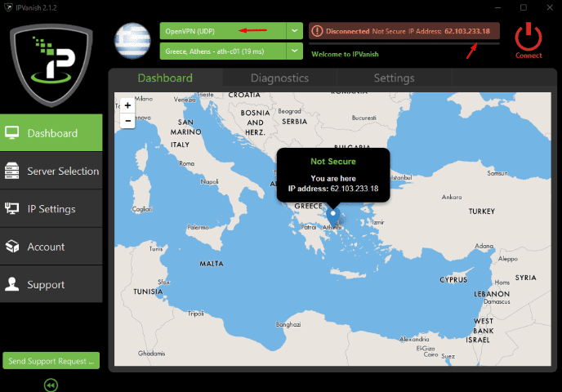Click the Greece flag icon

(132, 41)
